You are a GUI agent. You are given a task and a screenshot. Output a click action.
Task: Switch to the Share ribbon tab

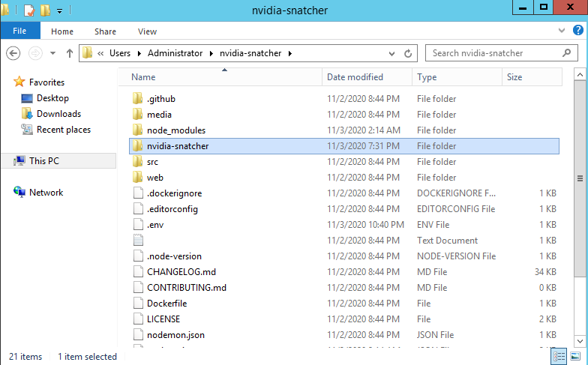coord(105,31)
